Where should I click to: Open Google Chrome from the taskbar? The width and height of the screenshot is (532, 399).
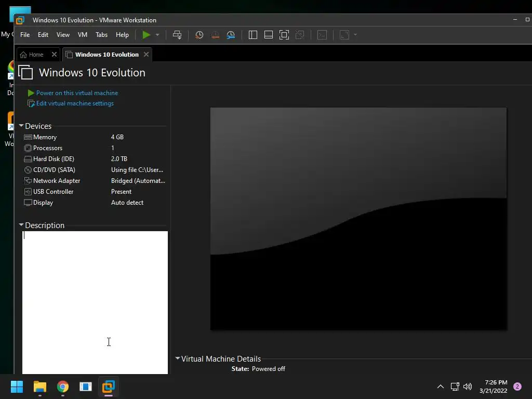coord(63,387)
